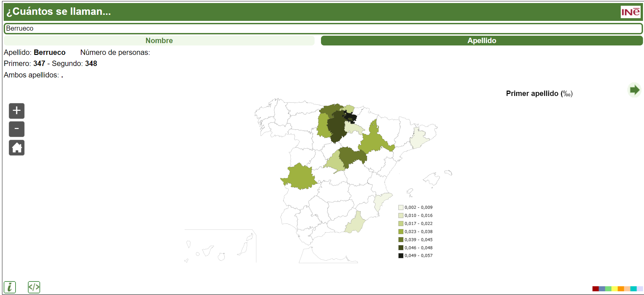Click the green next arrow icon

coord(635,90)
